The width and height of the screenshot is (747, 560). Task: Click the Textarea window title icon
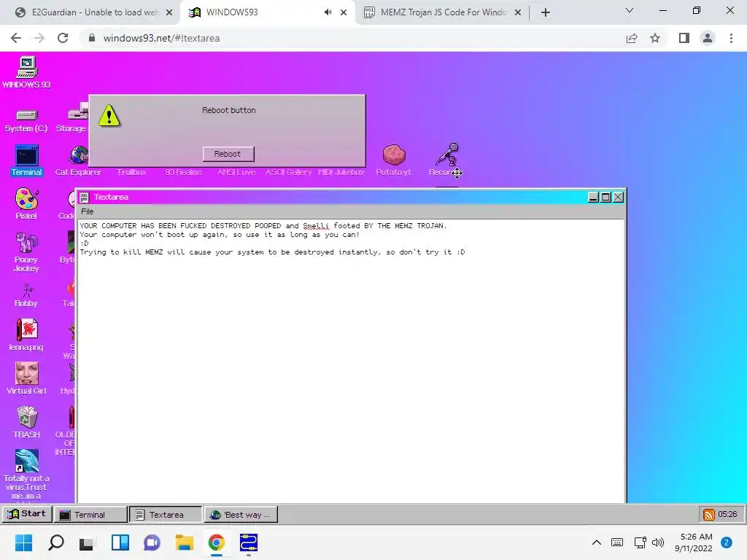[x=85, y=197]
